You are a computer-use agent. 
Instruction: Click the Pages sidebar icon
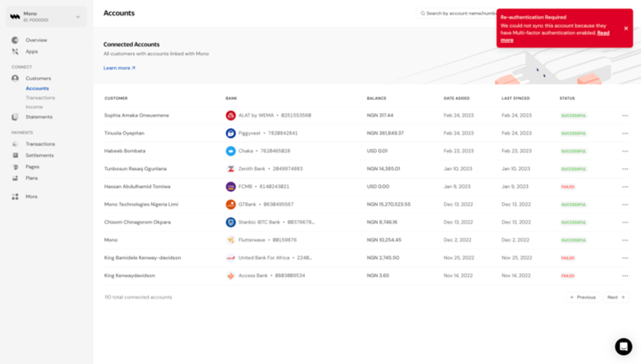coord(15,167)
